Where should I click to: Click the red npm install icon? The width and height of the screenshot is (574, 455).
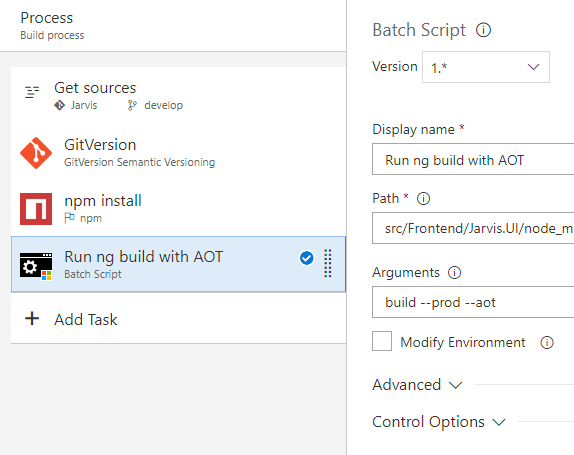tap(36, 209)
